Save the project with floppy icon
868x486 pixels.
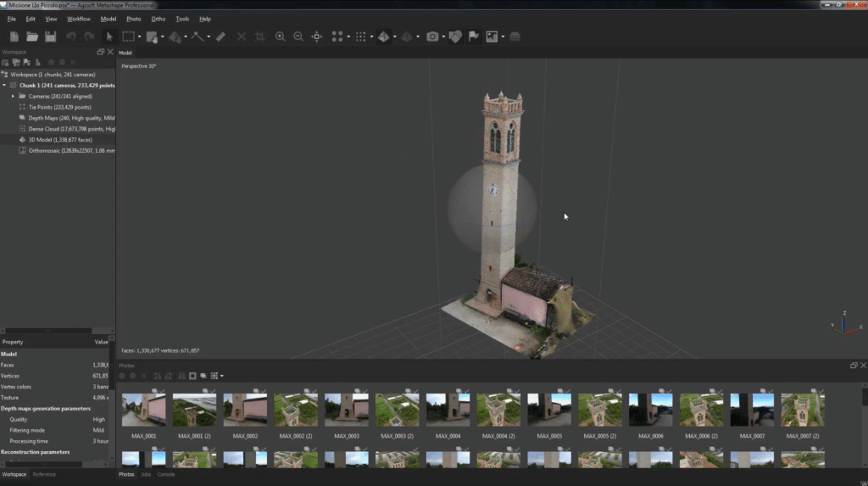coord(50,36)
